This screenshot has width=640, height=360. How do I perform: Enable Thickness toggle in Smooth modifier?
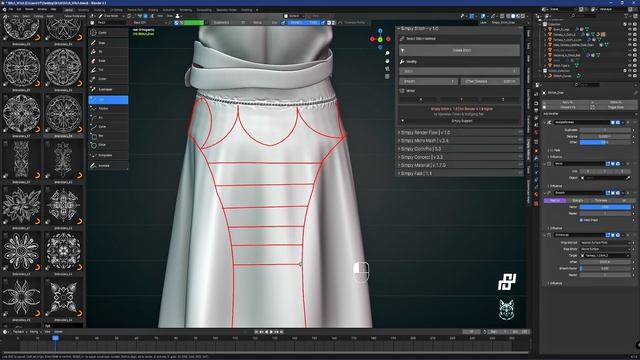tap(600, 200)
